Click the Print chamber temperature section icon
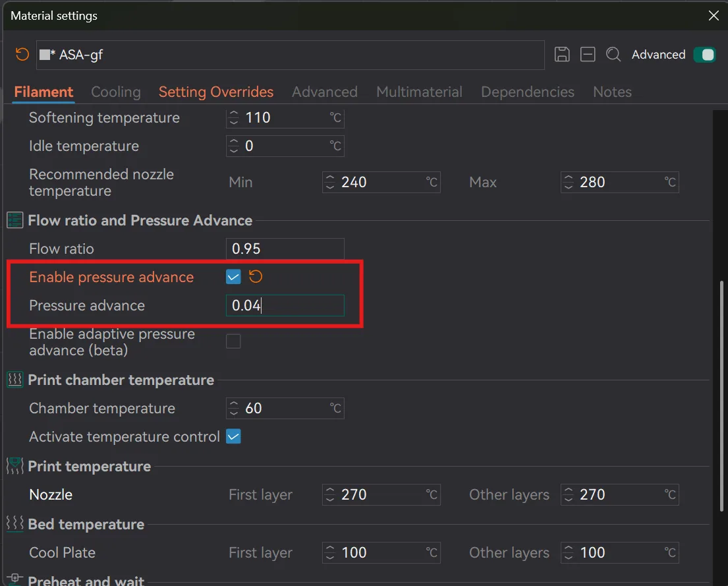The width and height of the screenshot is (728, 586). coord(15,380)
